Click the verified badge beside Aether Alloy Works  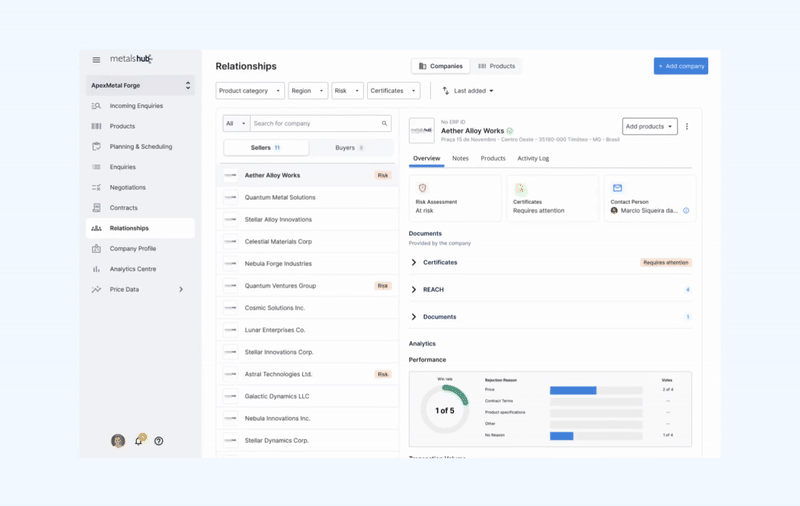tap(510, 131)
